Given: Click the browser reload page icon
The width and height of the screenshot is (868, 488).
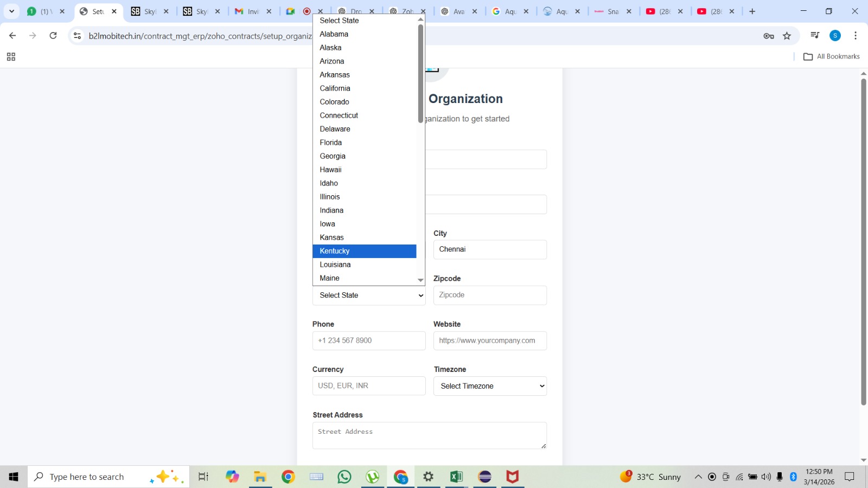Looking at the screenshot, I should click(53, 36).
